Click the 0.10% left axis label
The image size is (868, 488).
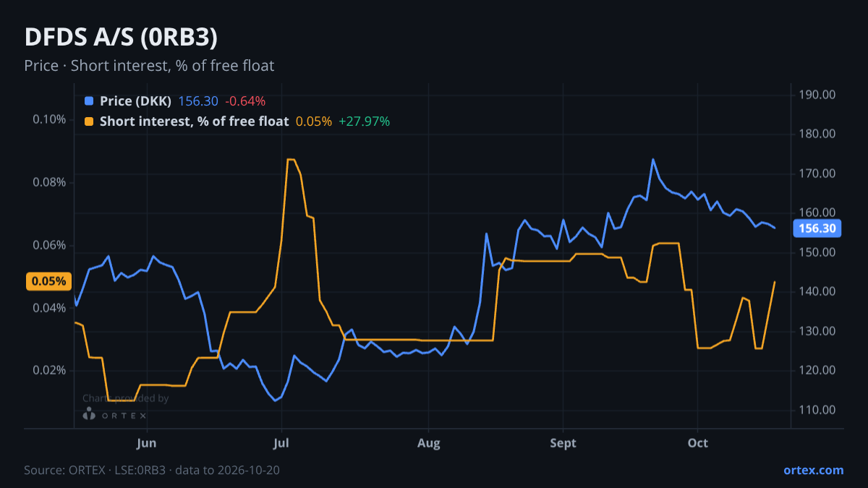pos(49,119)
